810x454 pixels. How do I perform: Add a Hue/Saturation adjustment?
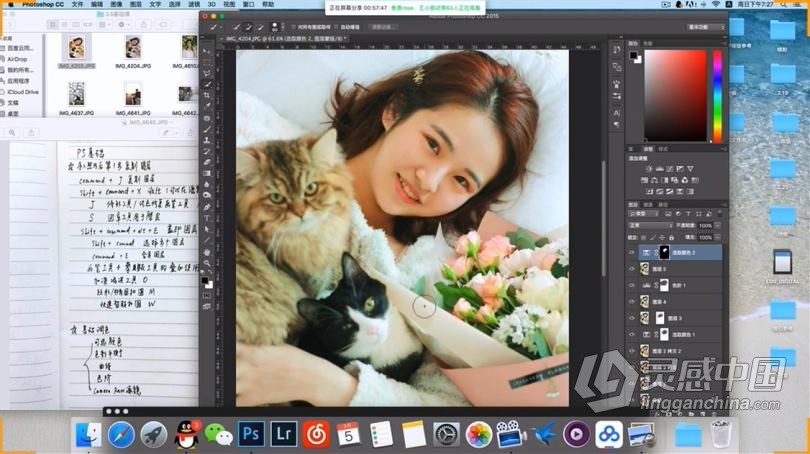(x=644, y=180)
